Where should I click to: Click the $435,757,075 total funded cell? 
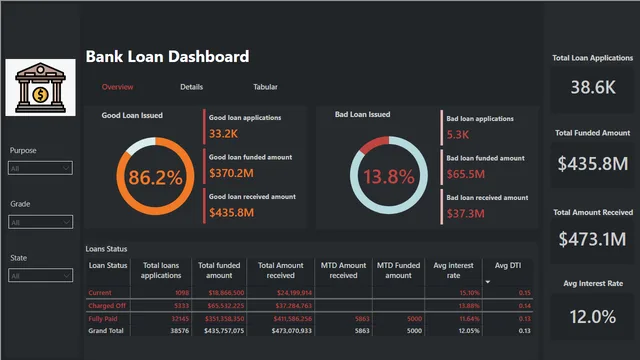click(x=224, y=331)
